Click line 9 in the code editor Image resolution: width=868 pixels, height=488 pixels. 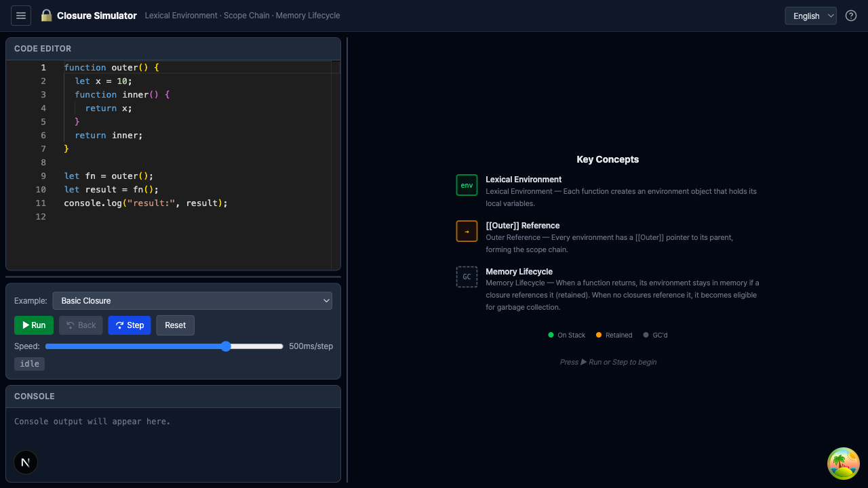(108, 176)
